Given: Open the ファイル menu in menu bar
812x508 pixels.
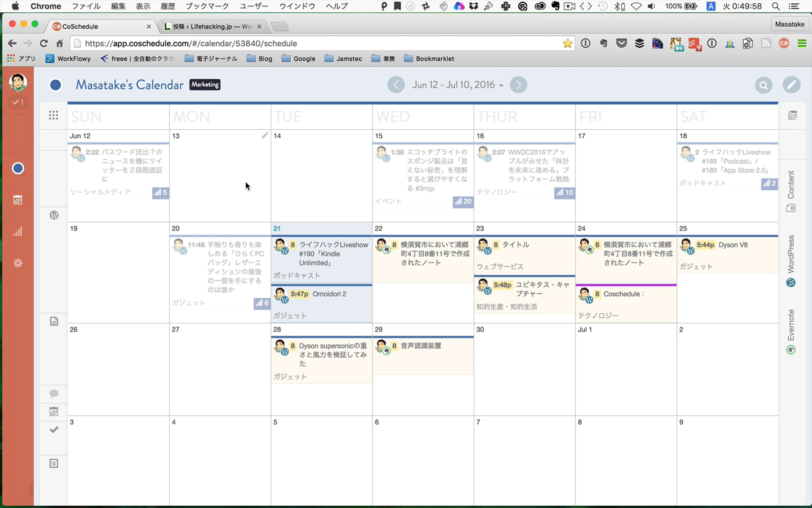Looking at the screenshot, I should pyautogui.click(x=86, y=6).
